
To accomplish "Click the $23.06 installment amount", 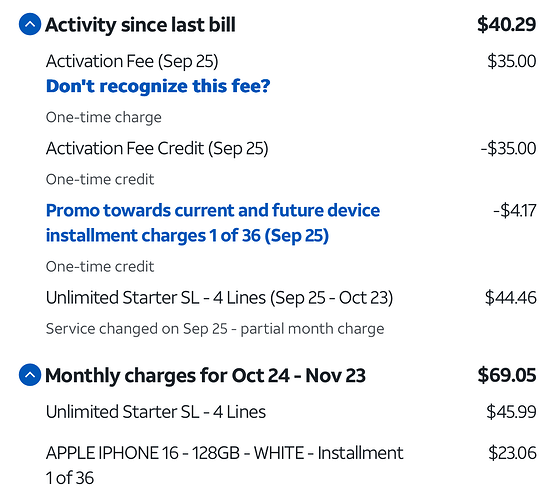I will [512, 453].
